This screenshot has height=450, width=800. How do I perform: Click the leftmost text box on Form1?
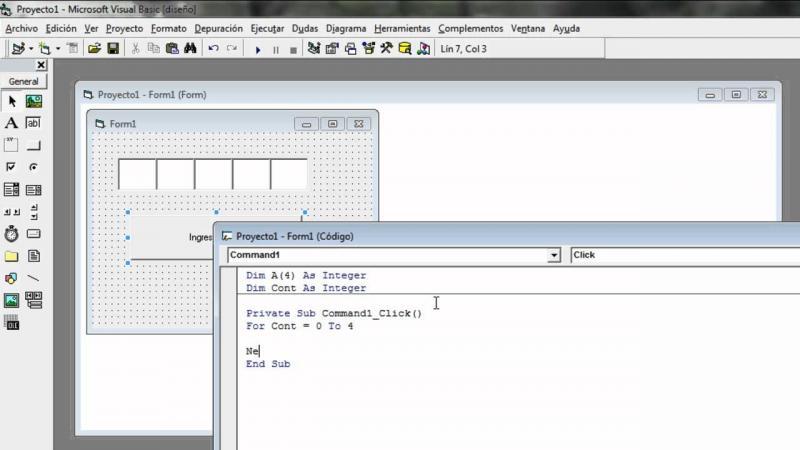pos(137,174)
